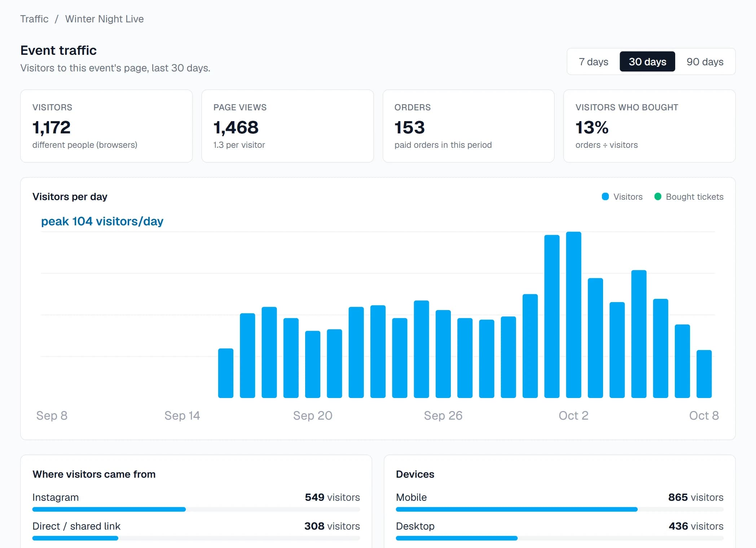756x548 pixels.
Task: Click the first chart bar after Sep 14
Action: click(x=226, y=373)
